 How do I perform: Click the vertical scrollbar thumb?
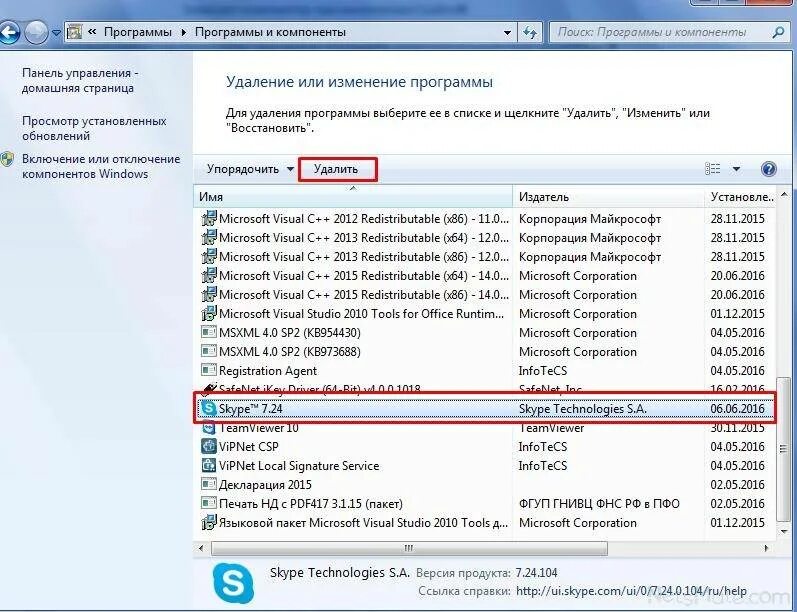[x=784, y=451]
